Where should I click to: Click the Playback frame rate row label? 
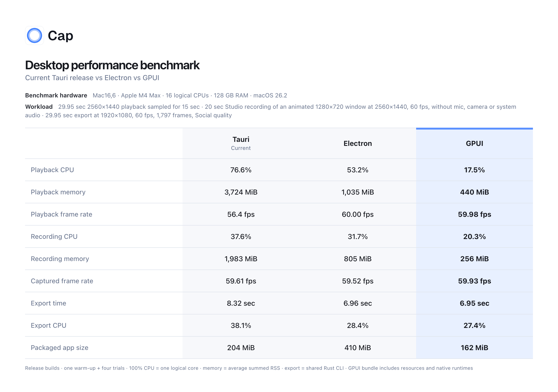click(x=61, y=214)
